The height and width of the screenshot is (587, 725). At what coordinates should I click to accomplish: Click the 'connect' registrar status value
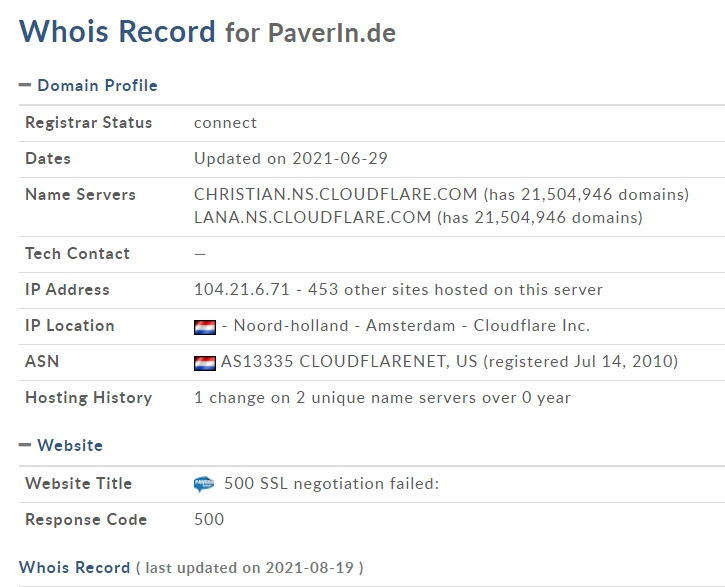(225, 122)
